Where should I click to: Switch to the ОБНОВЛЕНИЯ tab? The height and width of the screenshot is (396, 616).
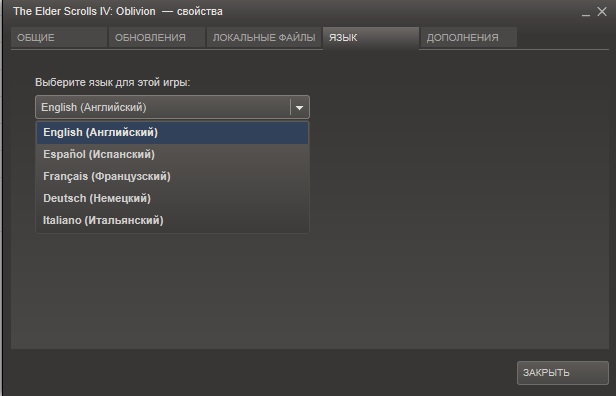[156, 38]
